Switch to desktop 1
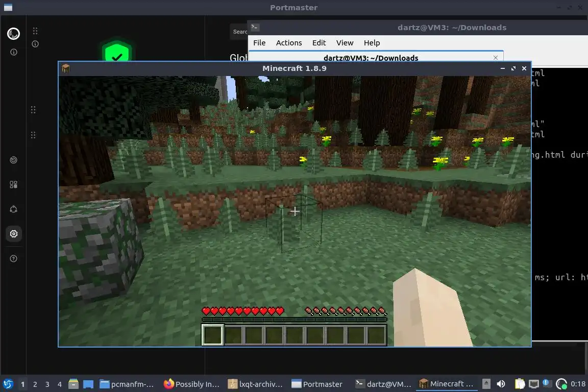Image resolution: width=588 pixels, height=392 pixels. [22, 384]
